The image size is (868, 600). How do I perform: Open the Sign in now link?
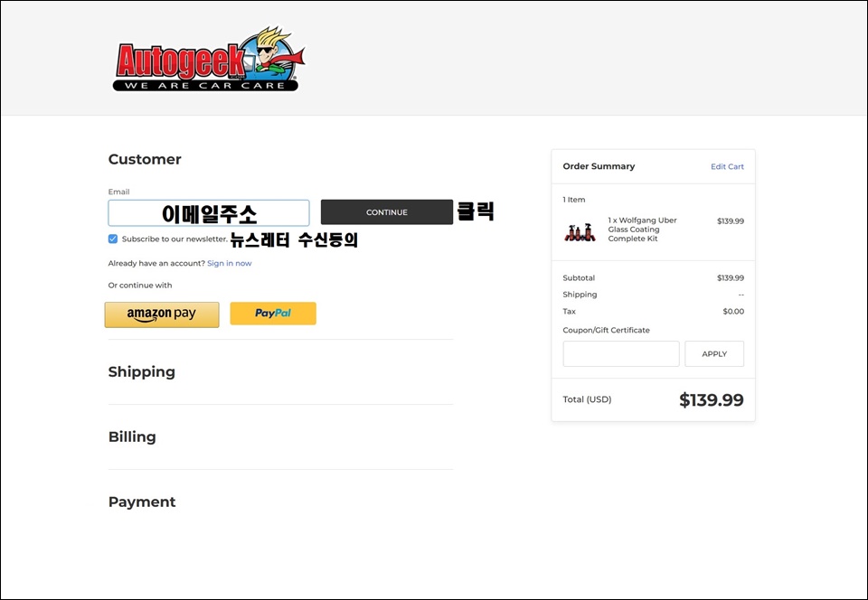pos(229,263)
